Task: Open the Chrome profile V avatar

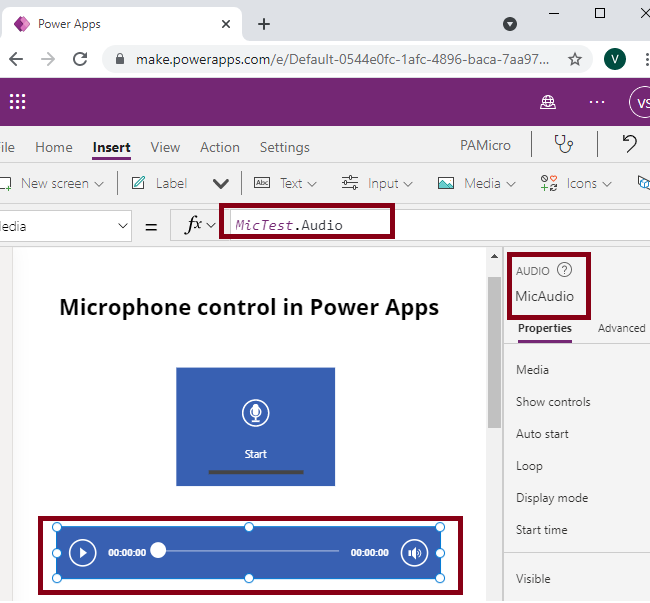Action: (x=615, y=59)
